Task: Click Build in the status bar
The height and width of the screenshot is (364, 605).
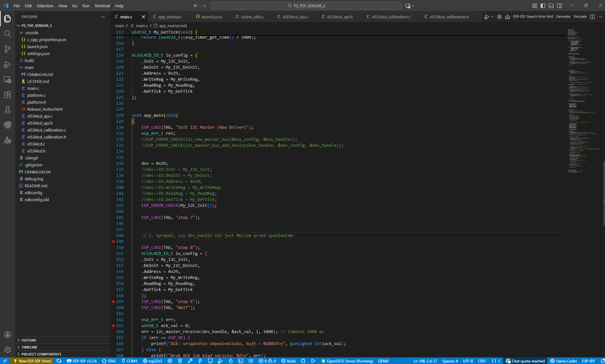Action: [x=288, y=361]
